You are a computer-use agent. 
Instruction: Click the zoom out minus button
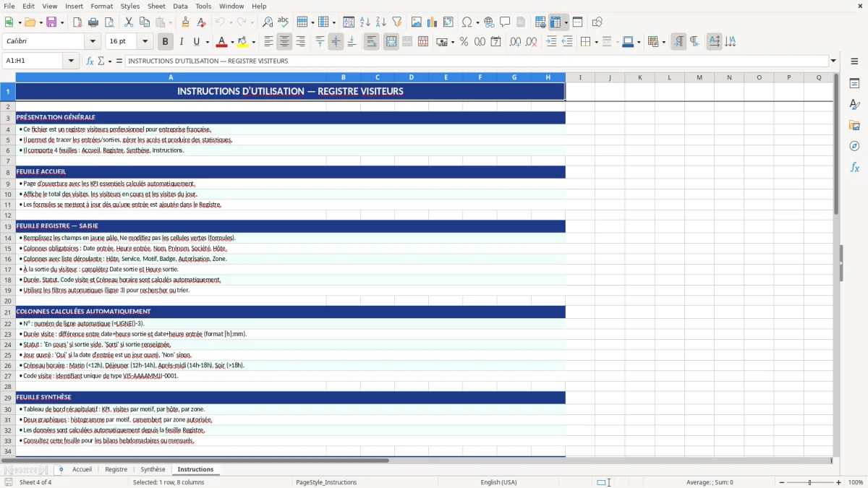pyautogui.click(x=780, y=482)
